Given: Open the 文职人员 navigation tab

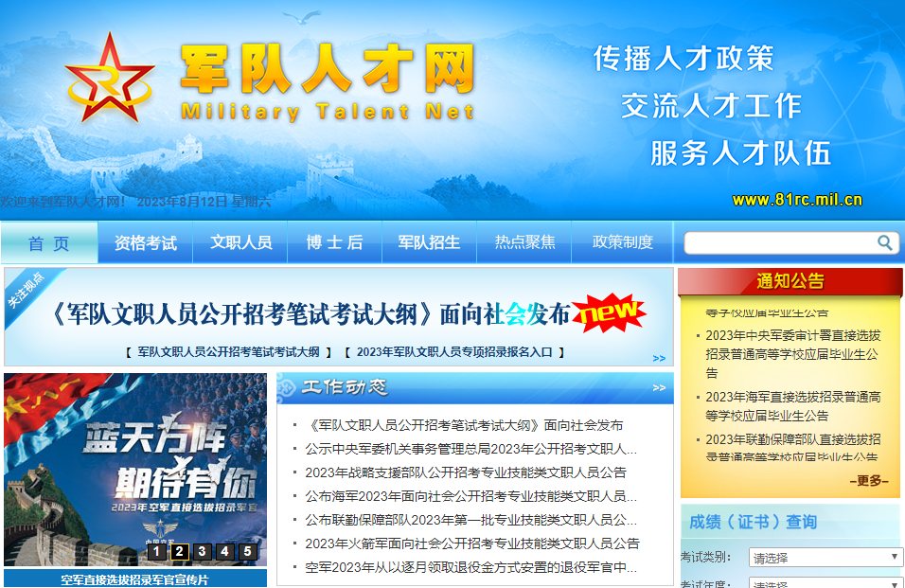Looking at the screenshot, I should click(x=240, y=243).
